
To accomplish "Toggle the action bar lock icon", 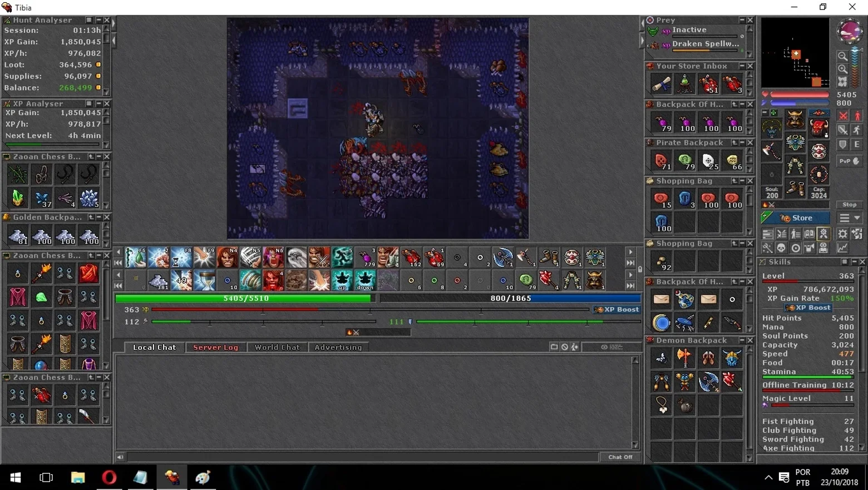I will pyautogui.click(x=640, y=269).
